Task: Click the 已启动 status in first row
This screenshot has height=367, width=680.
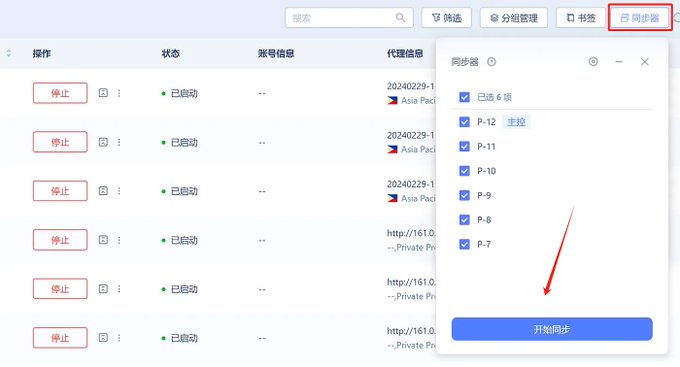Action: (x=180, y=93)
